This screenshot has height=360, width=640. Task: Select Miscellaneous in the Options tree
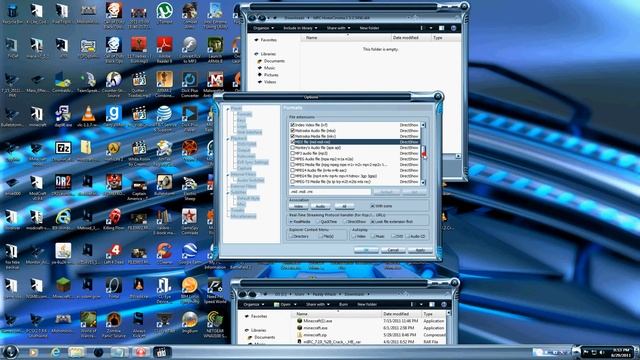243,217
